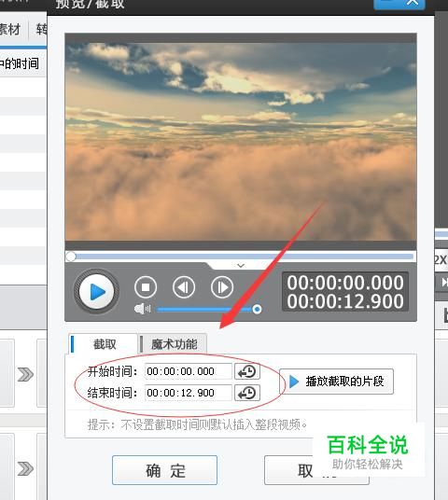Focus the 结束时间 input field
Image resolution: width=448 pixels, height=500 pixels.
pyautogui.click(x=188, y=393)
